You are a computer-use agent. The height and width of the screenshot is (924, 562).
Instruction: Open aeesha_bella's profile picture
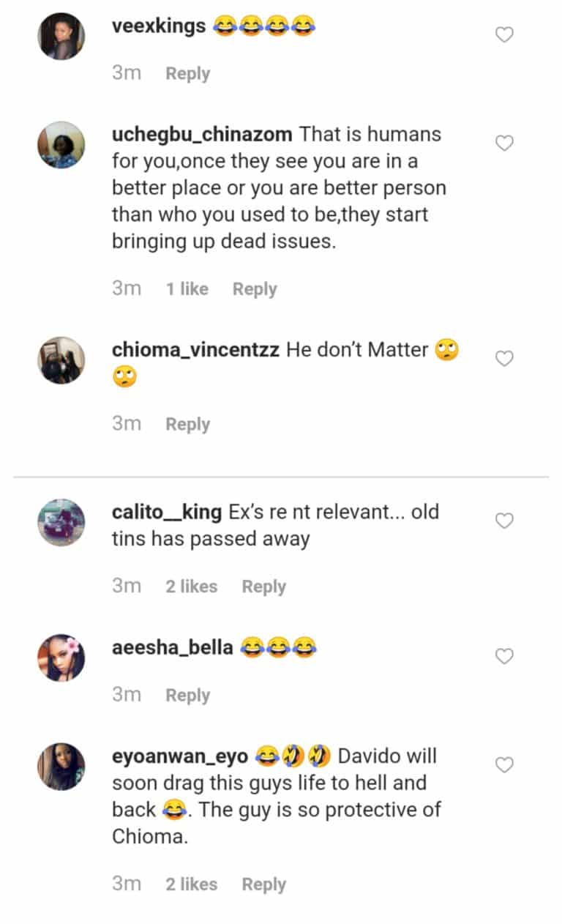tap(61, 657)
